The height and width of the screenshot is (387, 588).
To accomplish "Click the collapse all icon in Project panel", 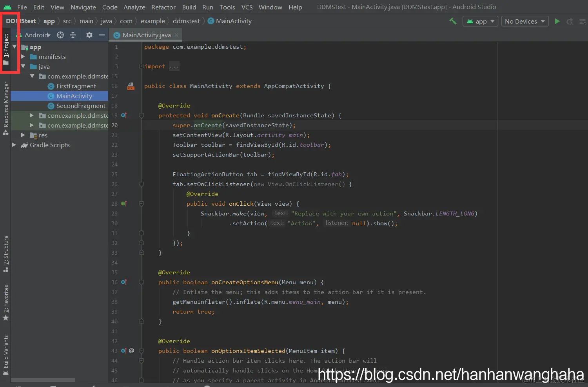I will [x=73, y=35].
